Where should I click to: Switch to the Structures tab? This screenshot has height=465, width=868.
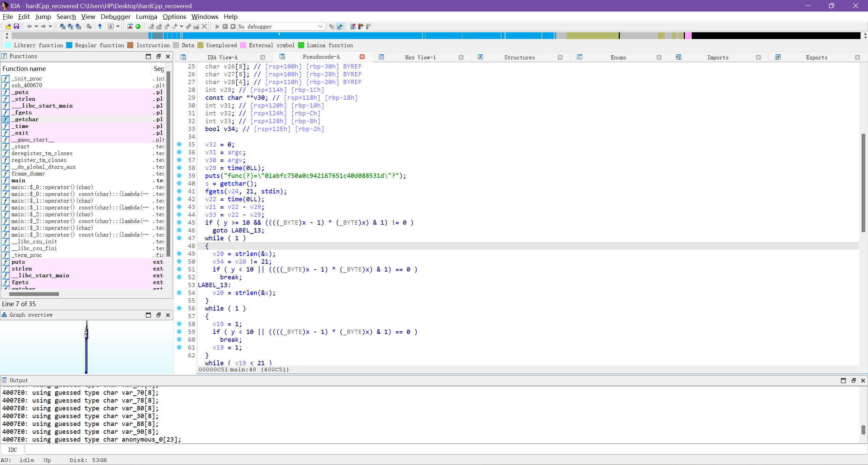coord(519,57)
